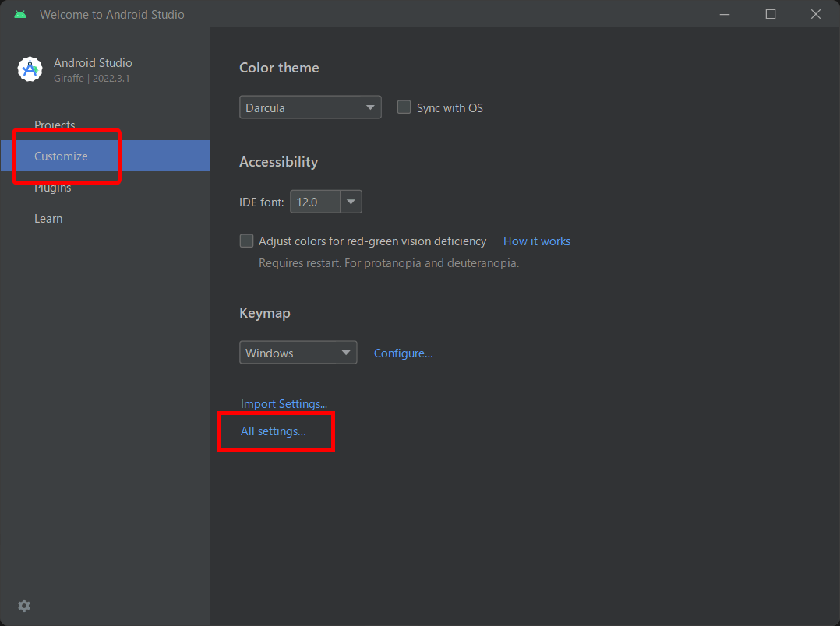Click the IDE font value field showing 12.0

[315, 202]
